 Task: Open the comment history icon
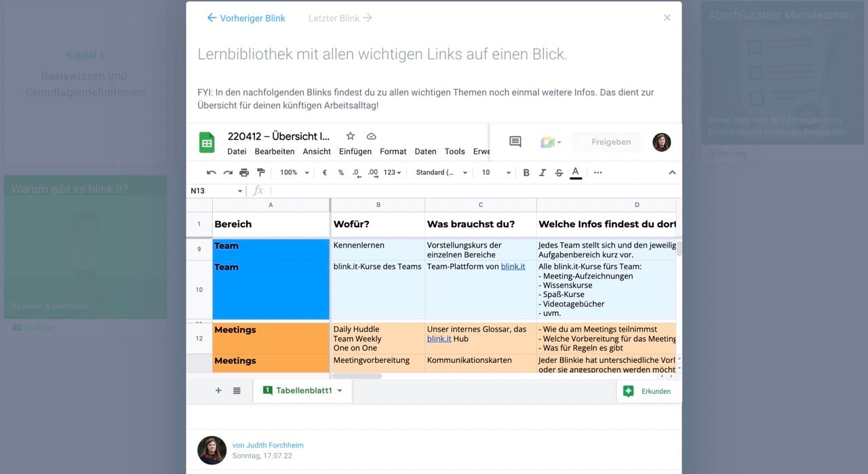[515, 142]
